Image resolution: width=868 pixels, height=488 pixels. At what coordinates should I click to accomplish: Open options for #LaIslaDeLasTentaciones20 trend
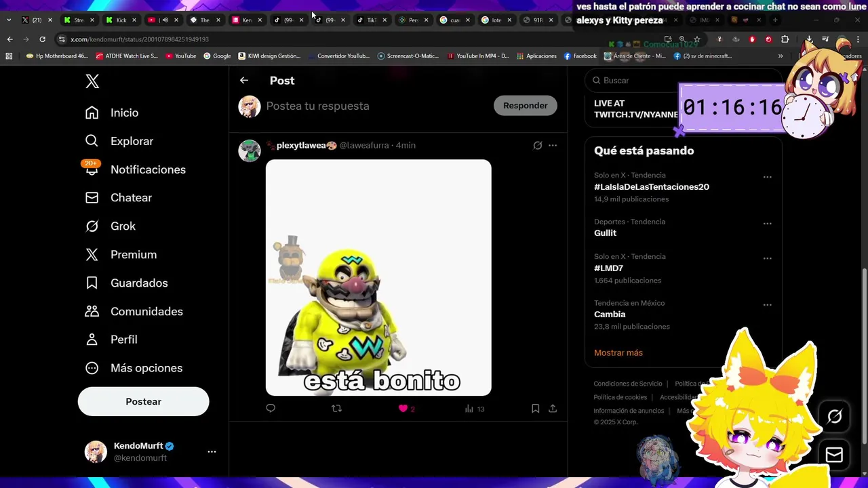coord(767,177)
